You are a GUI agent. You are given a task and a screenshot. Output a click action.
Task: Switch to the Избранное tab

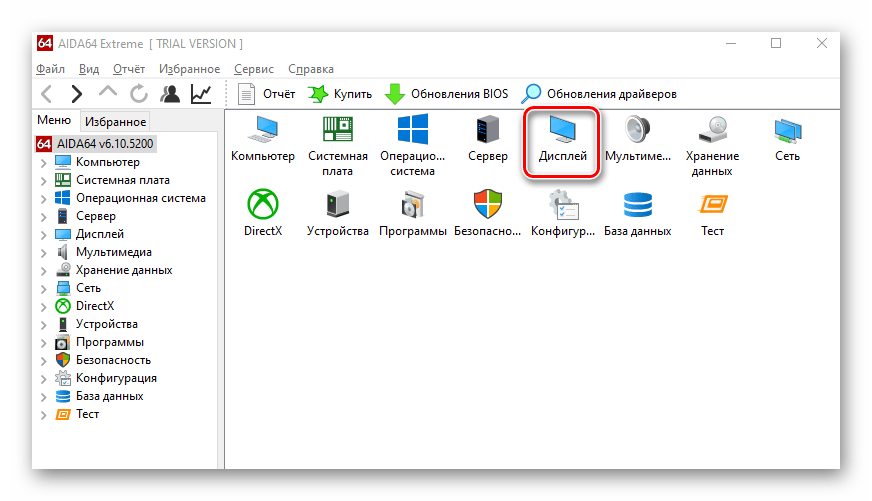(x=116, y=121)
